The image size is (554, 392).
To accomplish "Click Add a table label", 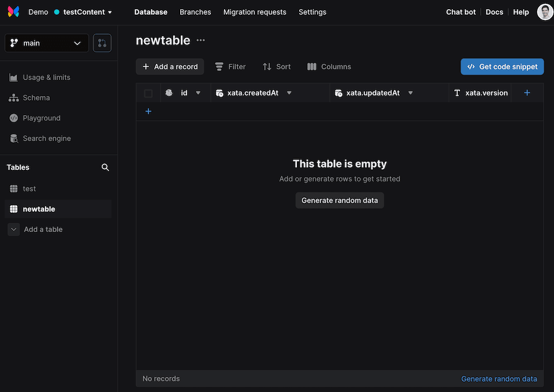I will (43, 230).
